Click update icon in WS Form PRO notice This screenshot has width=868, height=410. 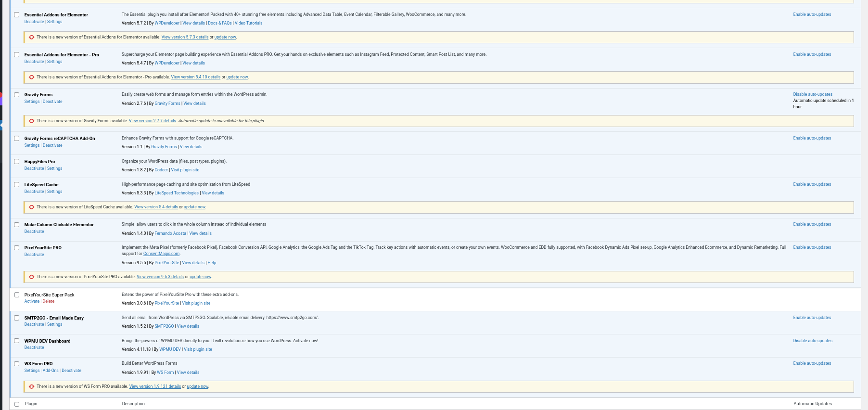32,386
